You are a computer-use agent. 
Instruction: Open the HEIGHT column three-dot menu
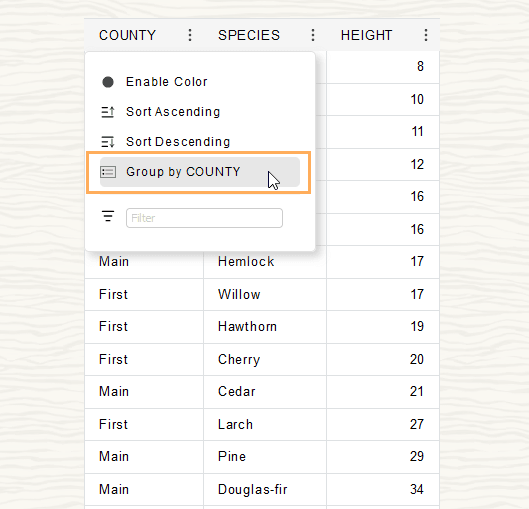[x=426, y=35]
